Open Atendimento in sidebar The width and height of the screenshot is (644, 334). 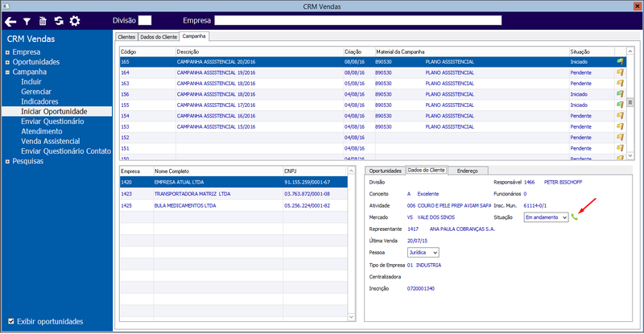[x=42, y=131]
